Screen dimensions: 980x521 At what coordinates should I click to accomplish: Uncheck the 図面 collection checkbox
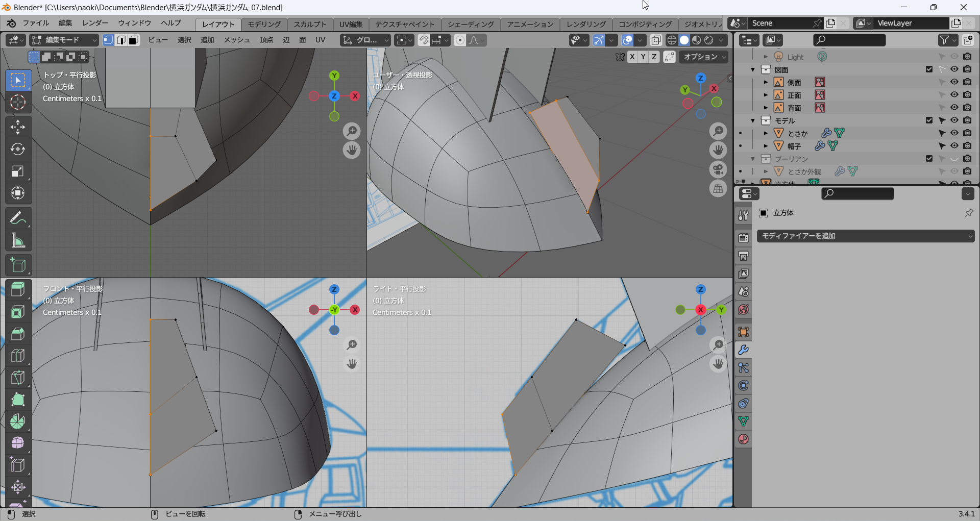929,69
